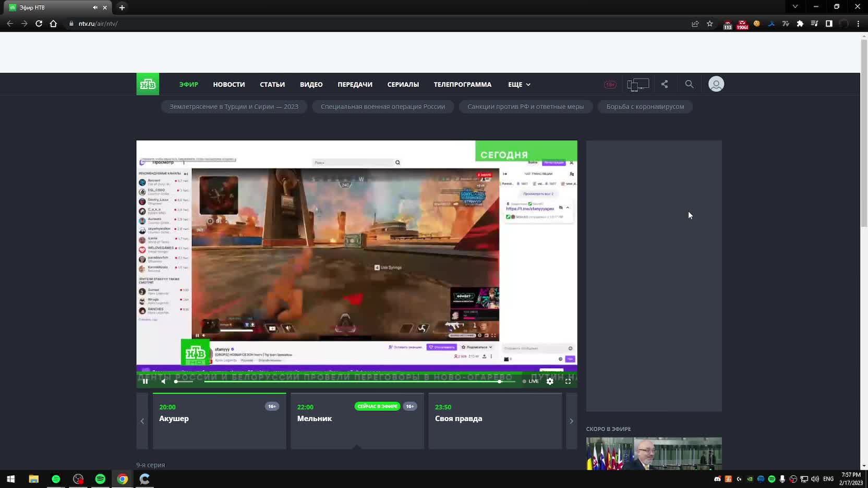Open the tab search dropdown arrow

pyautogui.click(x=795, y=7)
